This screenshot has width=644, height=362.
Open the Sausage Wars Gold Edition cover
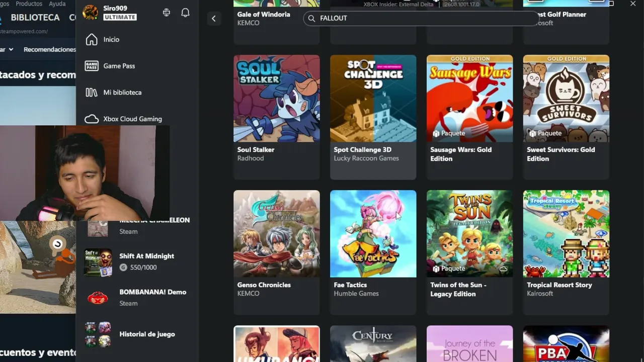pos(470,99)
